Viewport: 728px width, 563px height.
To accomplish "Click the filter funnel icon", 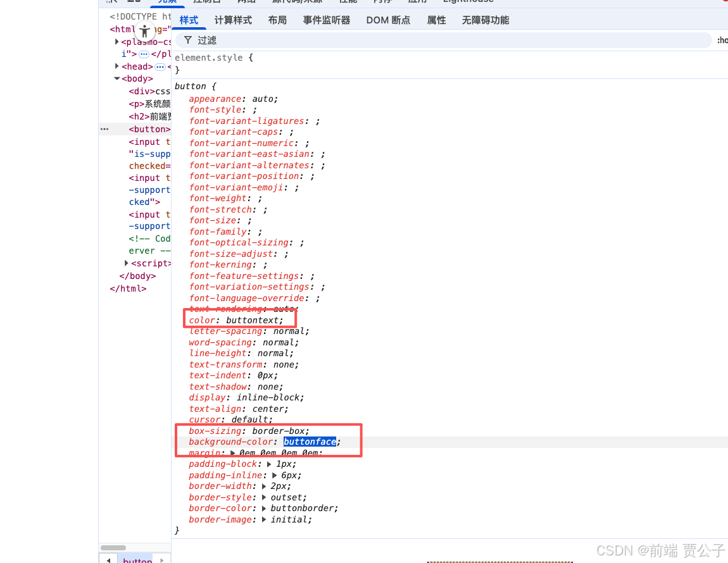I will coord(187,40).
